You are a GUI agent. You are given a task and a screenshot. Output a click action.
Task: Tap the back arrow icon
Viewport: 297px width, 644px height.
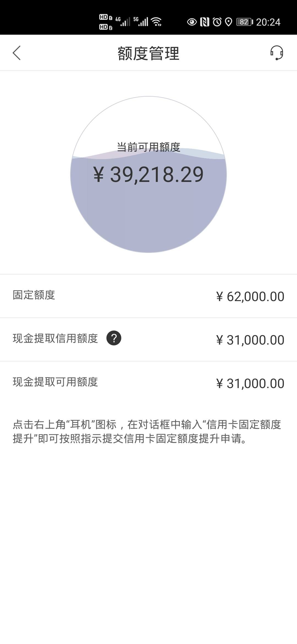point(16,53)
